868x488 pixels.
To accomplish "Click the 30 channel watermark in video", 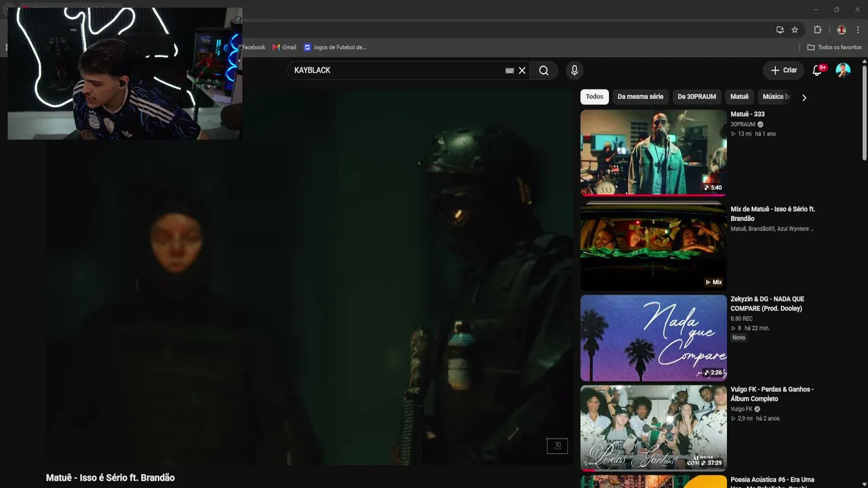I will coord(557,445).
